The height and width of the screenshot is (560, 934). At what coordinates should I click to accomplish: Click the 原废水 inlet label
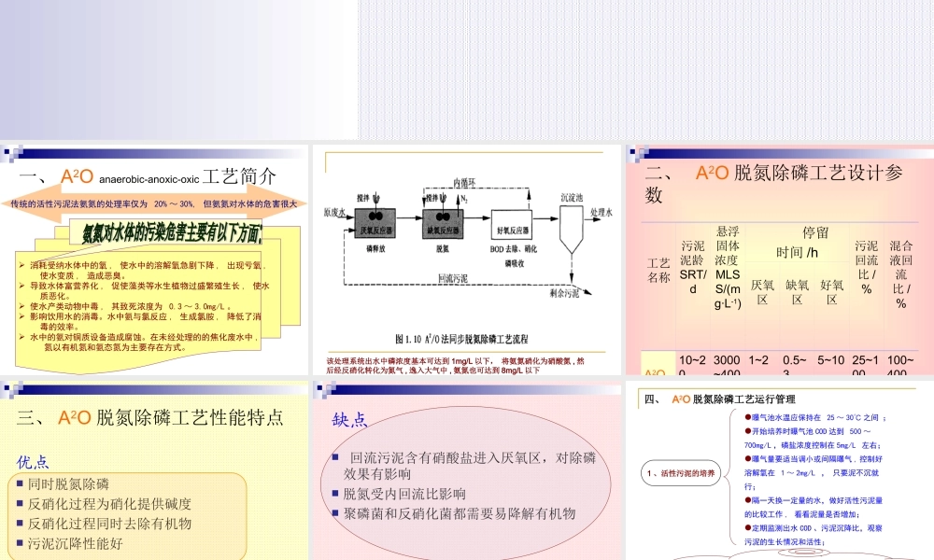(x=334, y=213)
